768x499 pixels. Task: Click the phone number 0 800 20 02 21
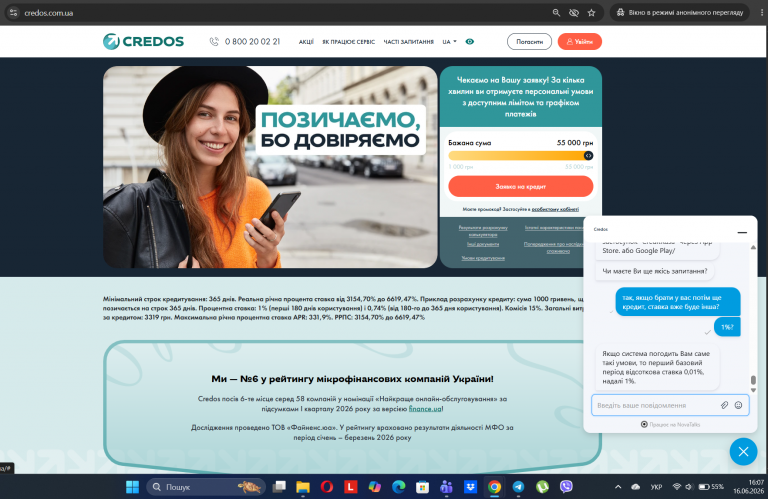click(252, 42)
